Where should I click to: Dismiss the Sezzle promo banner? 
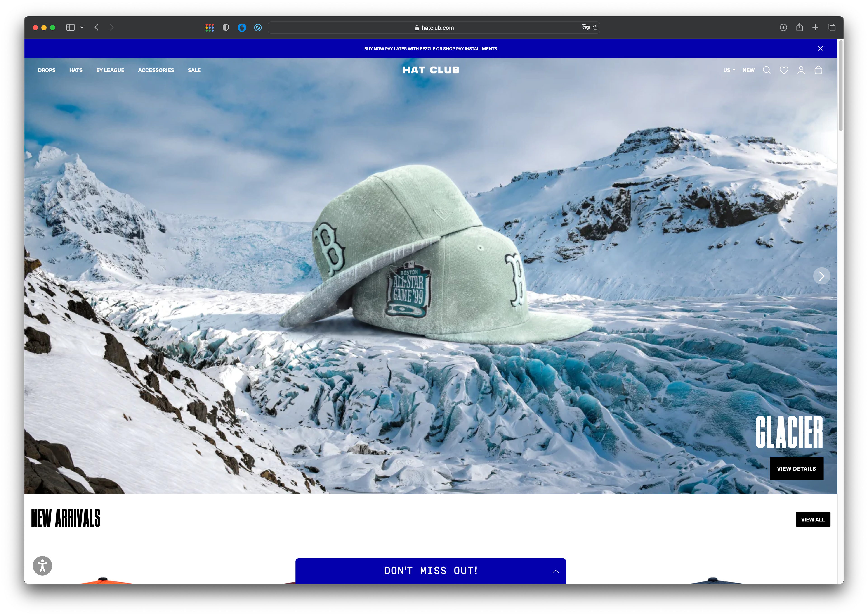820,49
